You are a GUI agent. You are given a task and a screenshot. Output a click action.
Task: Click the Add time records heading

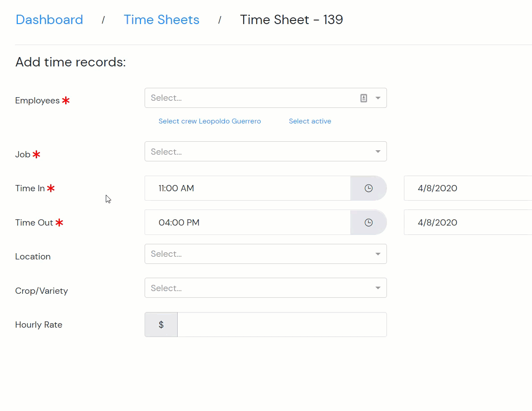point(71,62)
